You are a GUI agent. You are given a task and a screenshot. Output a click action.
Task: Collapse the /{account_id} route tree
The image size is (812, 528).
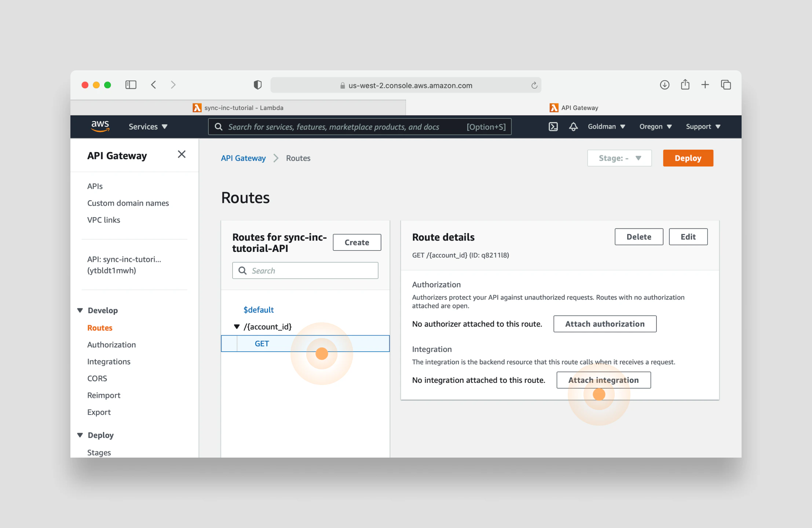tap(237, 326)
